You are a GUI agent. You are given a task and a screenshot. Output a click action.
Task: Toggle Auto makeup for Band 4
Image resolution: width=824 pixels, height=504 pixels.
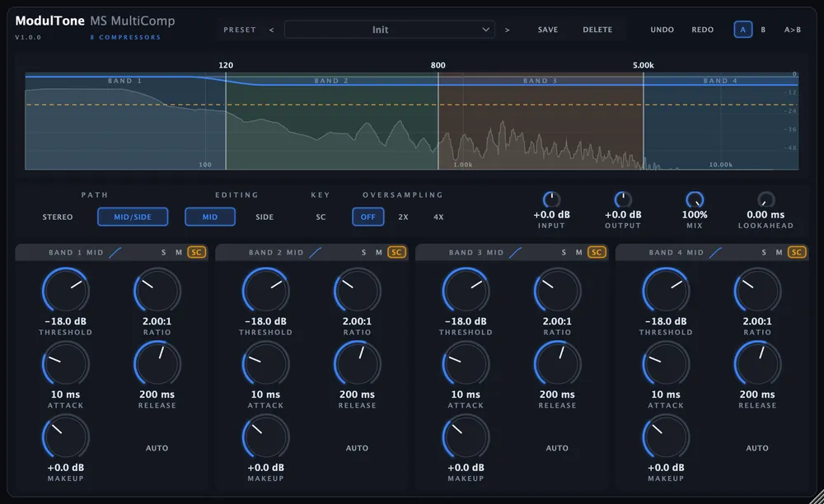[757, 448]
